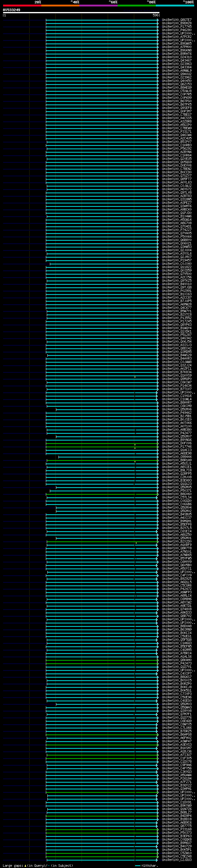Select the UniRef100_B6APG8 row label
Viewport: 197px width, 868px height.
(176, 735)
